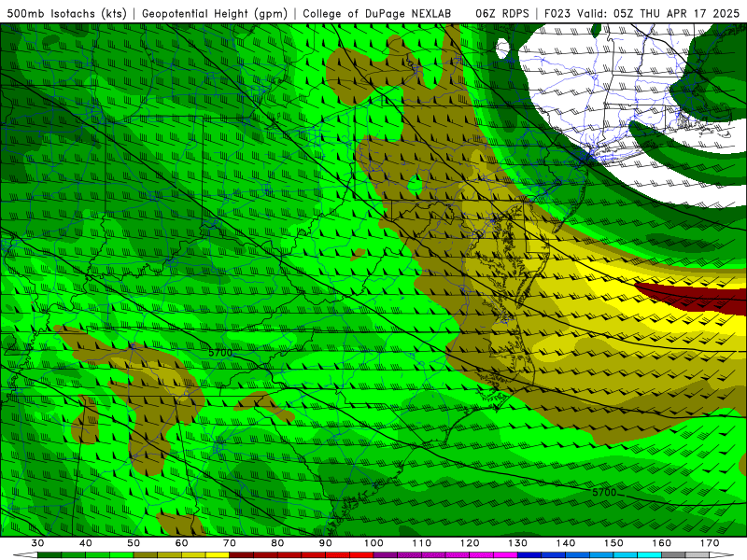Select the dark purple 100–105 kt legend swatch
Image resolution: width=747 pixels, height=560 pixels.
pyautogui.click(x=386, y=555)
